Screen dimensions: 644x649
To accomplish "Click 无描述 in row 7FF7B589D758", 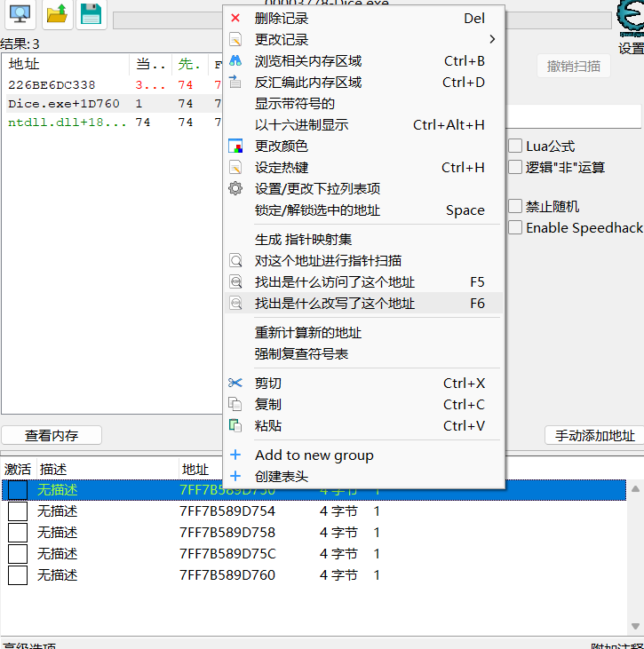I will 58,533.
